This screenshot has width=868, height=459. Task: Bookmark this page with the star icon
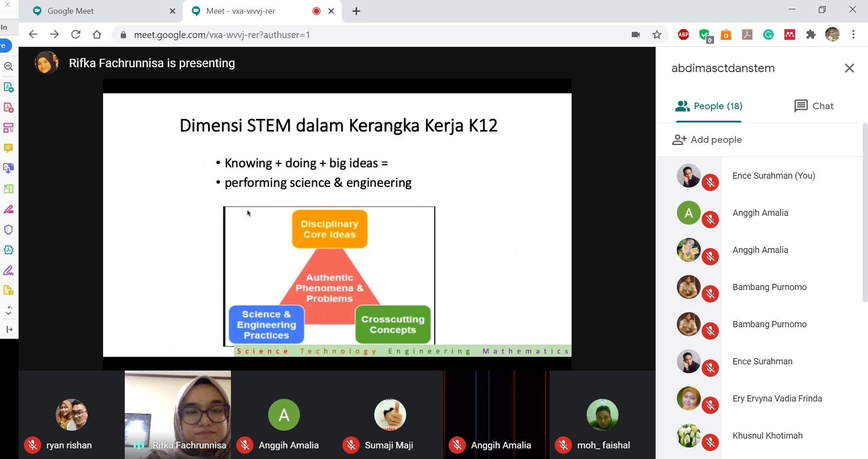pyautogui.click(x=657, y=34)
